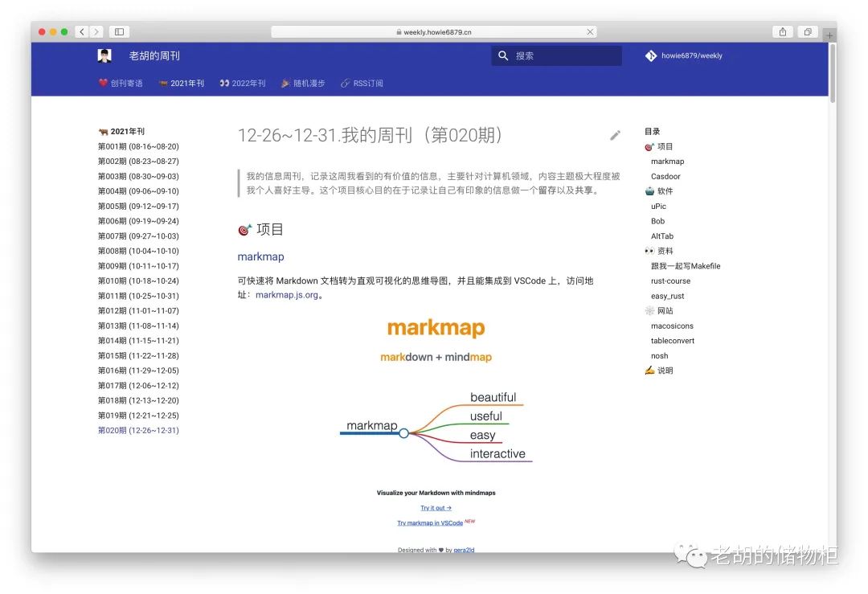Jump to 软件 in table of contents
This screenshot has height=594, width=868.
659,191
